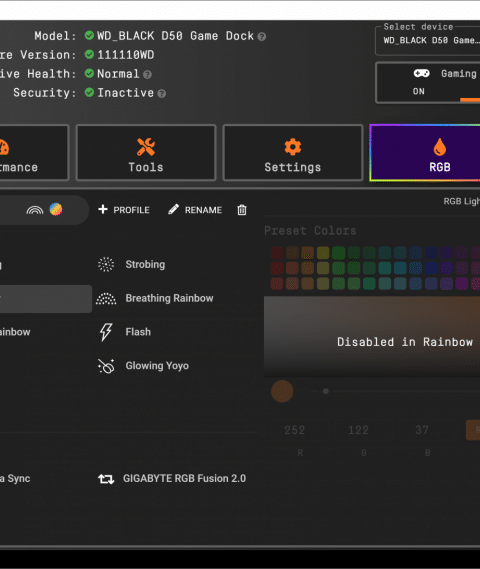Image resolution: width=480 pixels, height=569 pixels.
Task: Open the Select device dropdown
Action: (x=428, y=40)
